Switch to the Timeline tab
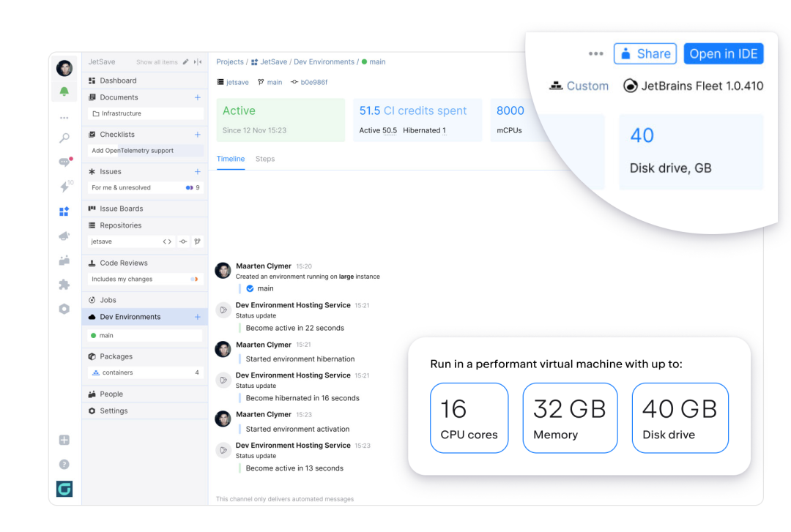 click(x=231, y=159)
